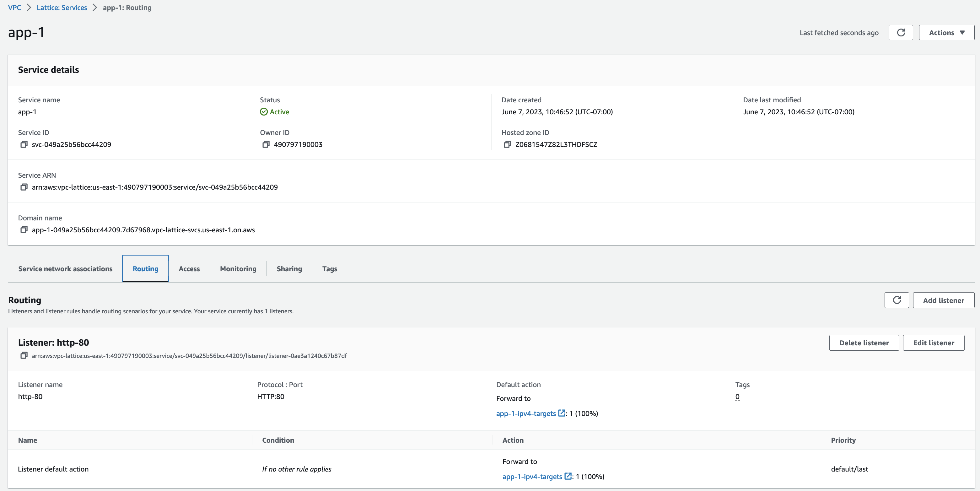Select the Service network associations tab

(x=65, y=269)
